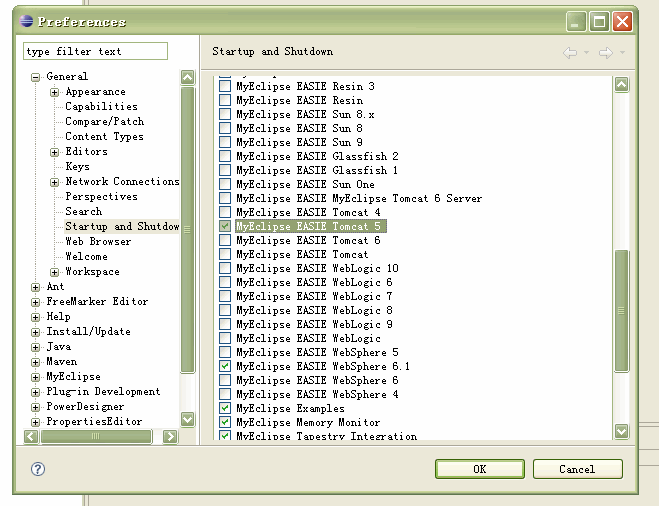Image resolution: width=659 pixels, height=506 pixels.
Task: Click the back navigation arrow icon
Action: click(x=569, y=53)
